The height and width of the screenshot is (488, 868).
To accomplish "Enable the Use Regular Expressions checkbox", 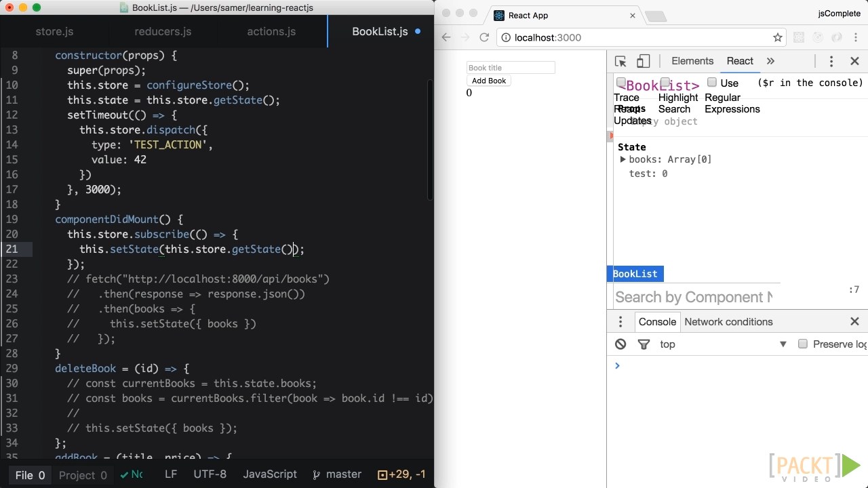I will point(712,82).
